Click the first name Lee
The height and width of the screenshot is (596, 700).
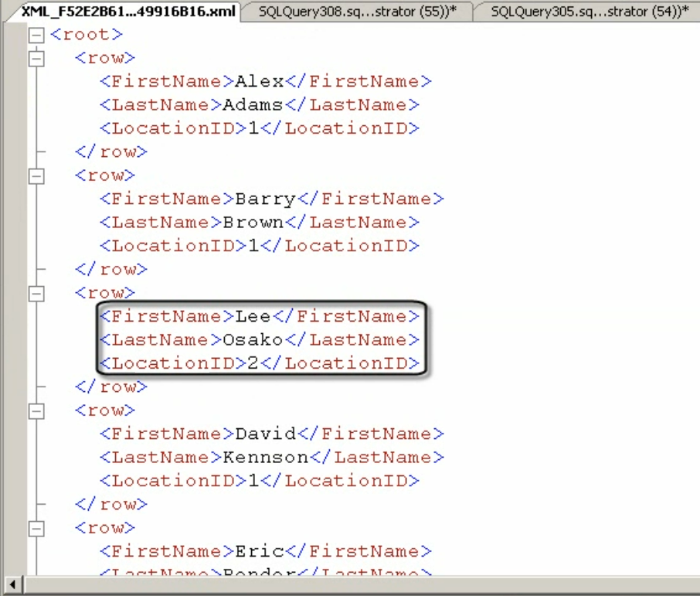coord(253,316)
